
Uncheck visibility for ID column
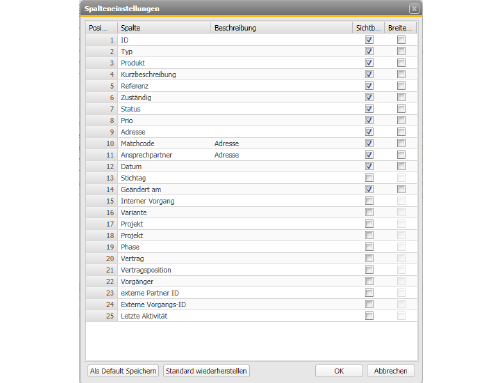[369, 40]
